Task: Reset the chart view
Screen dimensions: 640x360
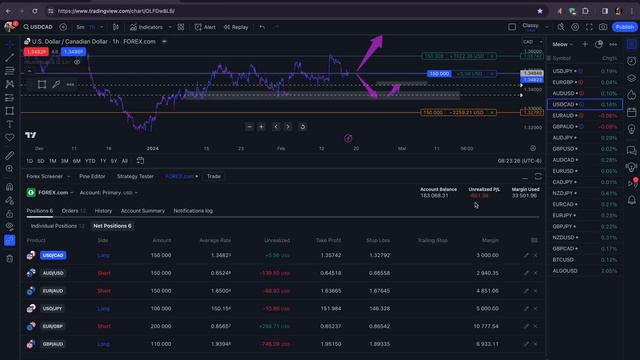Action: (x=302, y=127)
